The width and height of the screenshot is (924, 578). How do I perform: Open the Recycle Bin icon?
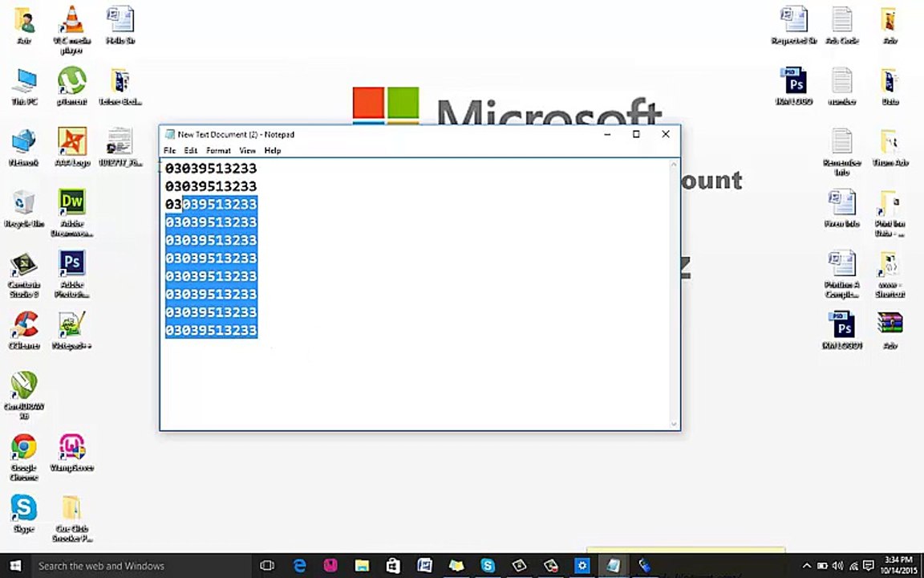pos(24,208)
